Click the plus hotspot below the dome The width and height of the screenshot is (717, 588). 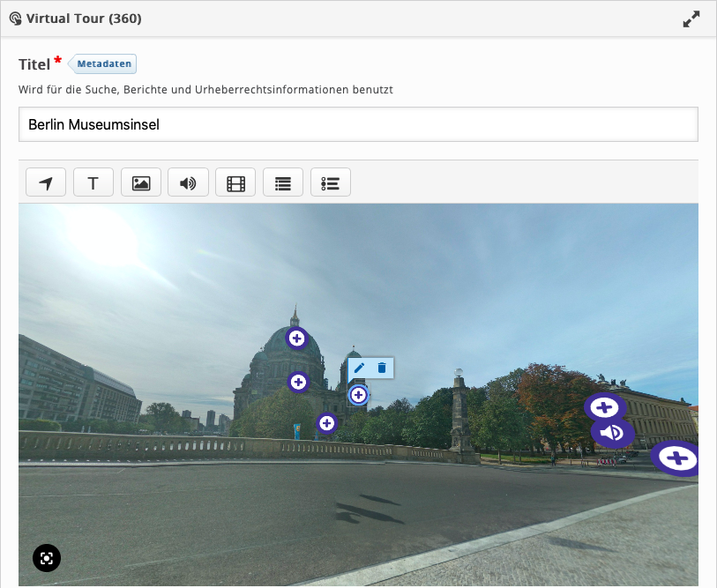(299, 382)
